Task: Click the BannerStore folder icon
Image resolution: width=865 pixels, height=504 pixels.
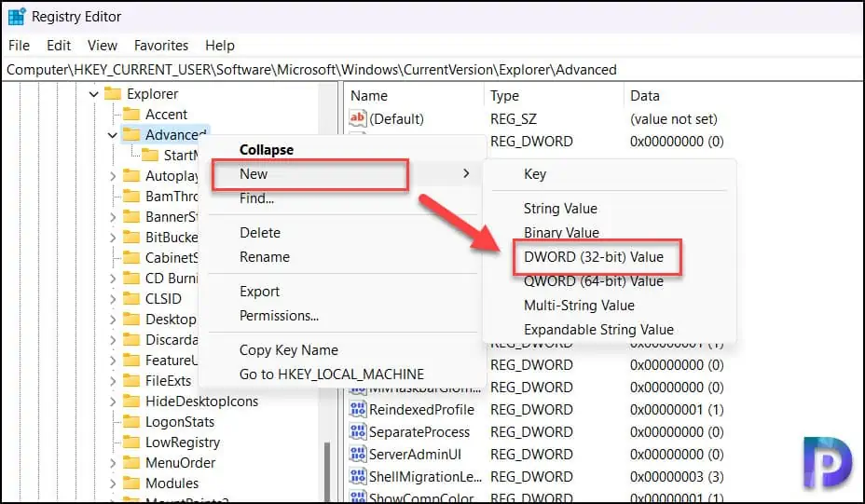Action: (x=131, y=217)
